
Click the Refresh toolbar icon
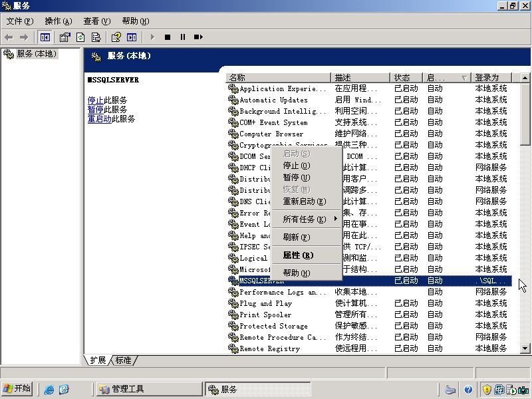[x=80, y=37]
